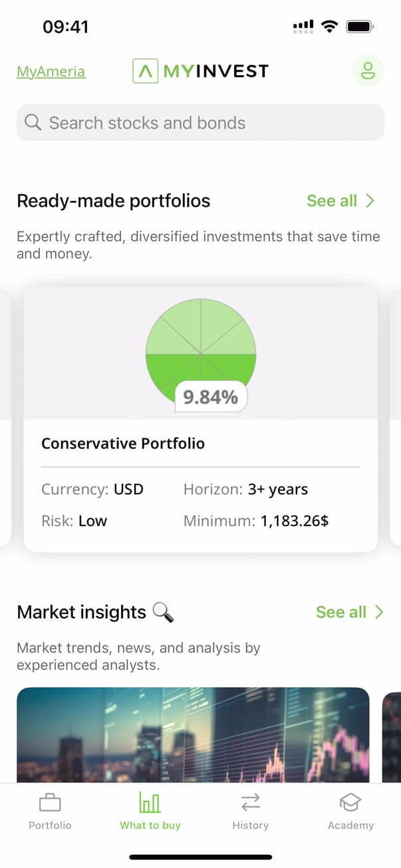
Task: Expand Market insights chevron arrow
Action: [379, 612]
